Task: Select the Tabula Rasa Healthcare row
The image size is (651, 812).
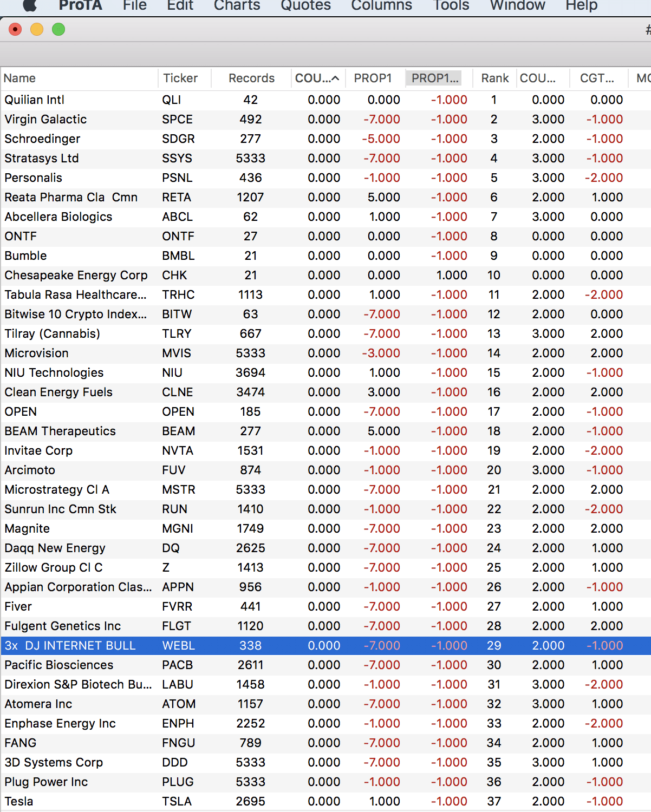Action: coord(325,295)
